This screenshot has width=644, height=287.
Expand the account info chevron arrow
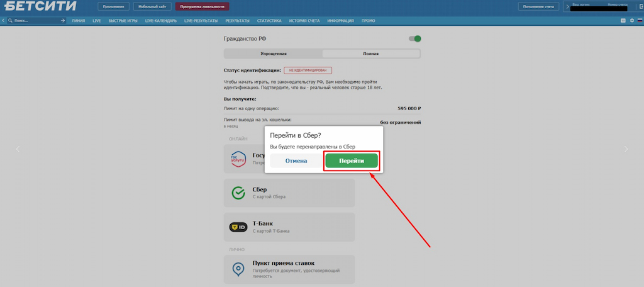(567, 6)
